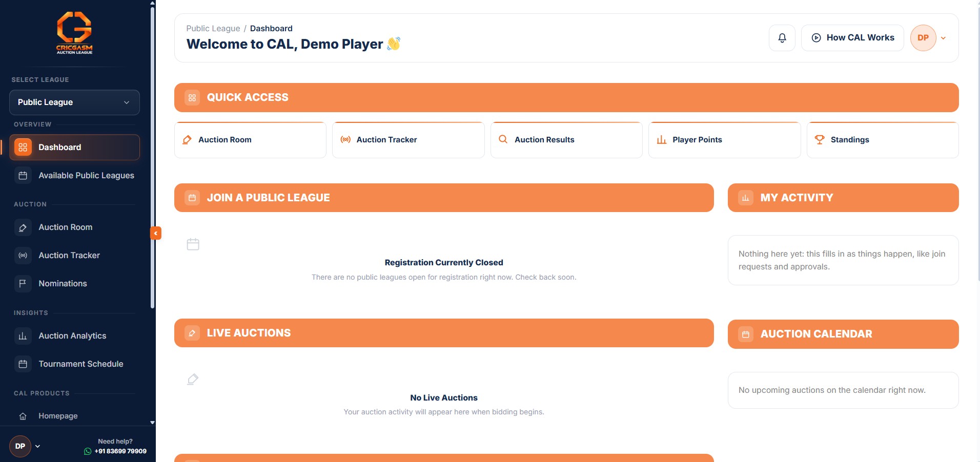The image size is (980, 462).
Task: Click the Dashboard grid icon in sidebar
Action: point(23,148)
